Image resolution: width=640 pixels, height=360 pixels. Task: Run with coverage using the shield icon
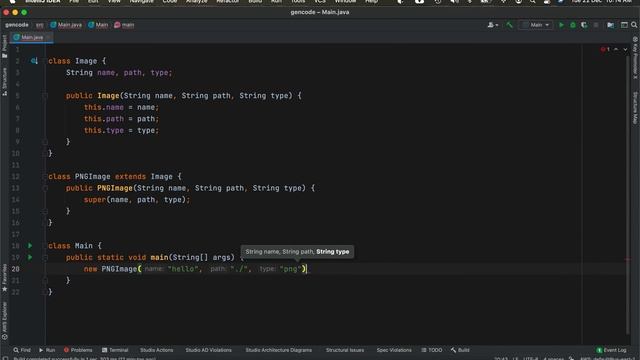tap(584, 25)
